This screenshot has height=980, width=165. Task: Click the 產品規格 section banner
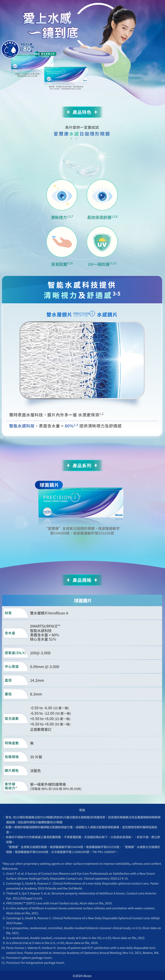click(x=82, y=580)
